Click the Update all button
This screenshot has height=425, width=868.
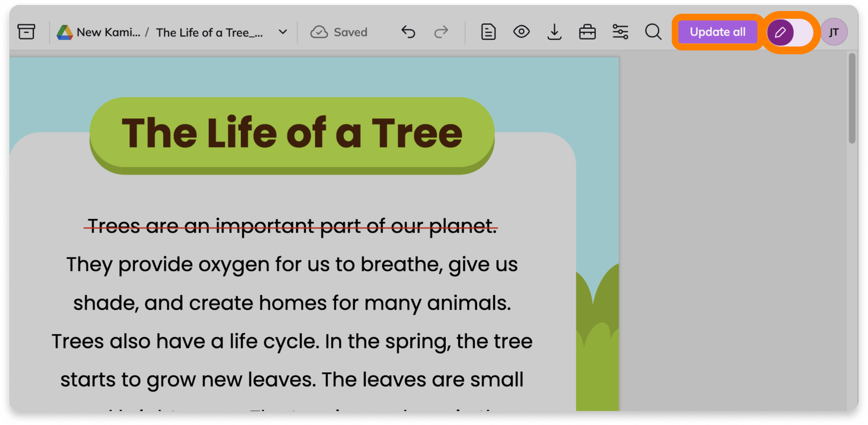pyautogui.click(x=717, y=32)
